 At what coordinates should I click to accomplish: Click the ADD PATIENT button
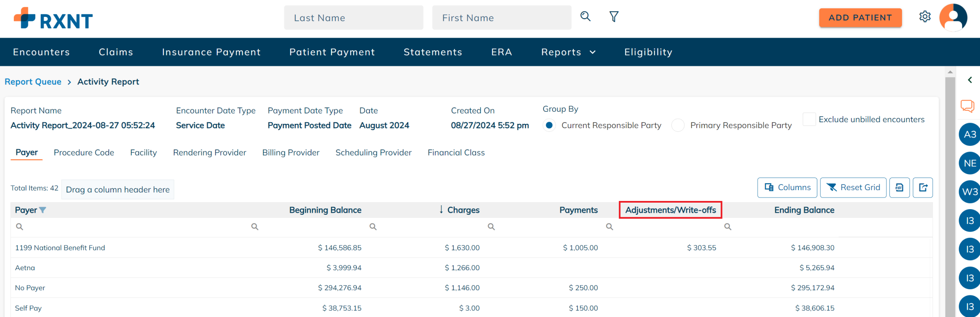(860, 18)
